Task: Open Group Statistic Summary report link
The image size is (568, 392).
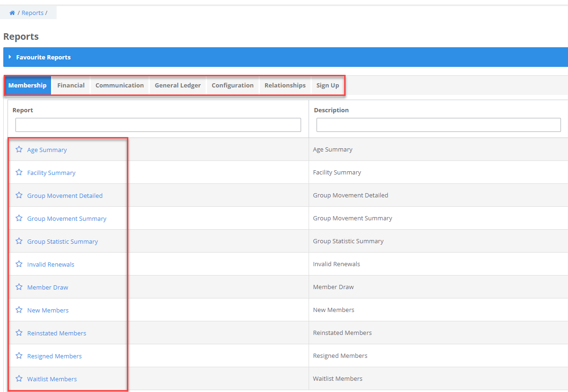Action: pos(63,241)
